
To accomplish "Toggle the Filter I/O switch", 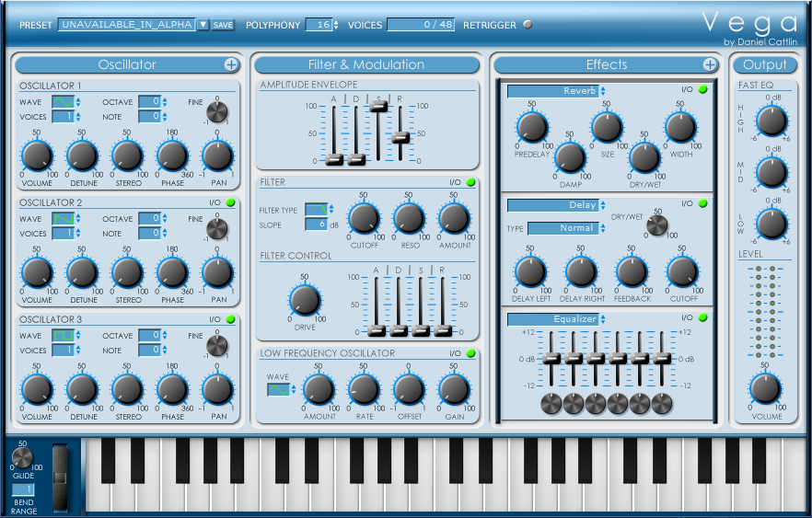I will tap(470, 182).
